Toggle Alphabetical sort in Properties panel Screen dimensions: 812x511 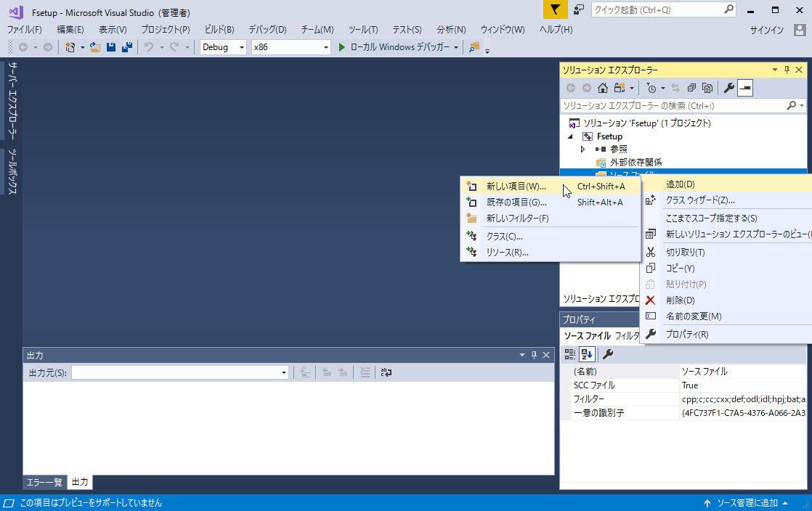point(588,354)
